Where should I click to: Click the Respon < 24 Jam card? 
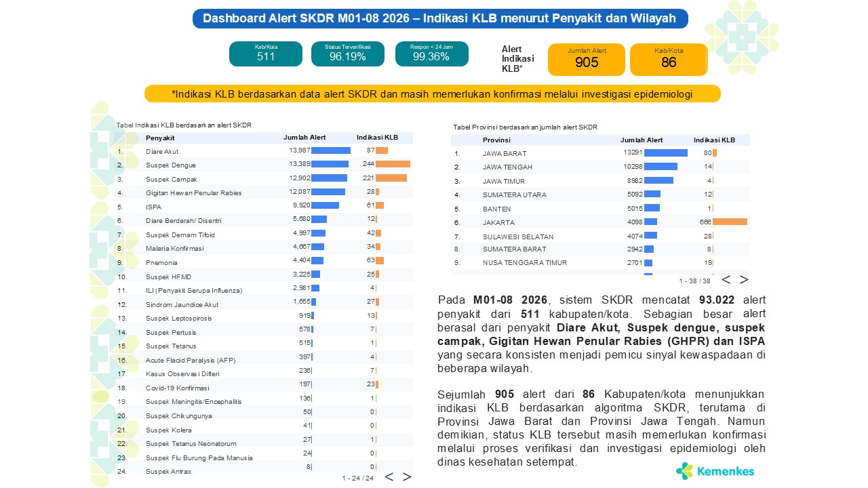tap(431, 54)
